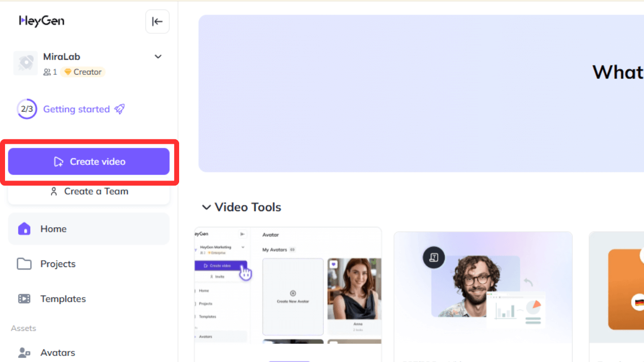Image resolution: width=644 pixels, height=362 pixels.
Task: Click the MiraLab workspace avatar image
Action: (25, 63)
